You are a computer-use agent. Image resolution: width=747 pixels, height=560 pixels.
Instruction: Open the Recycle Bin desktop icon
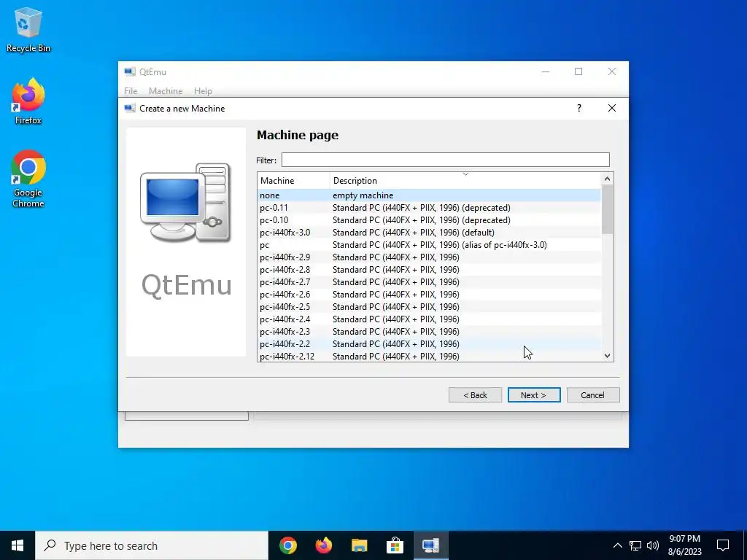(28, 30)
